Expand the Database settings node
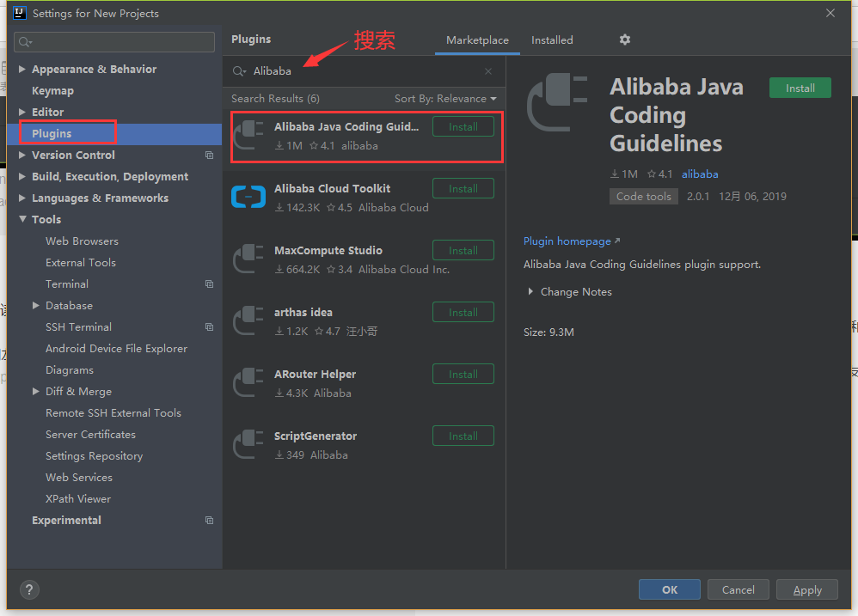 pos(35,305)
